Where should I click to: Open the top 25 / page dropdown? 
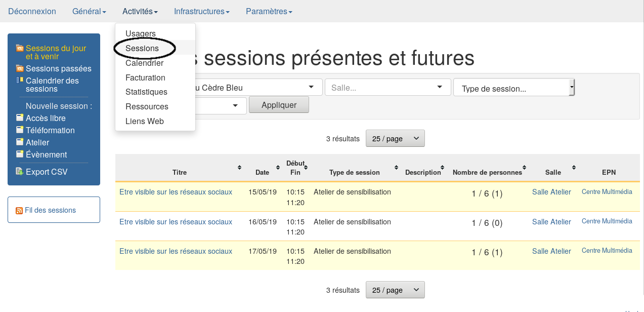coord(395,139)
